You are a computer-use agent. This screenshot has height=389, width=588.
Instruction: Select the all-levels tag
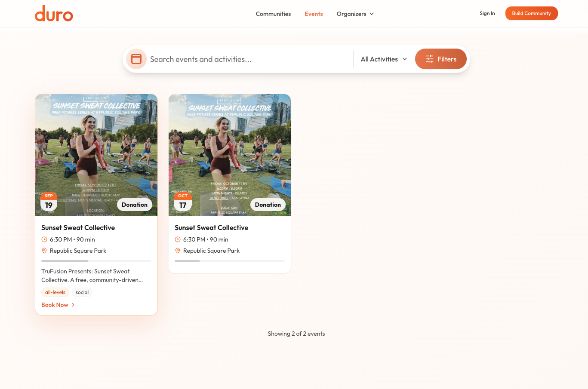(55, 292)
